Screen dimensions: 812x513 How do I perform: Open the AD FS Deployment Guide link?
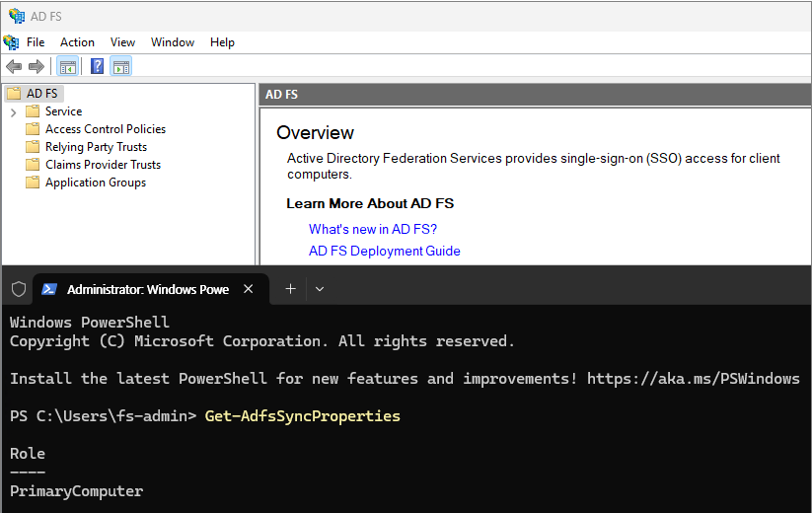pyautogui.click(x=384, y=251)
